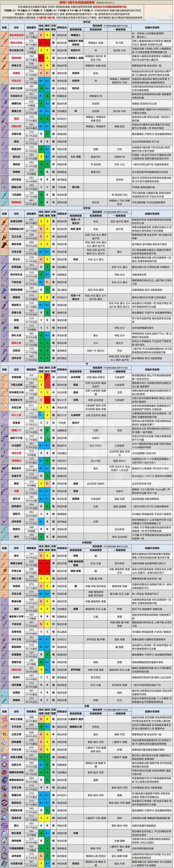
Task: Click the red weapon name 黑岩长剑
Action: click(x=17, y=126)
